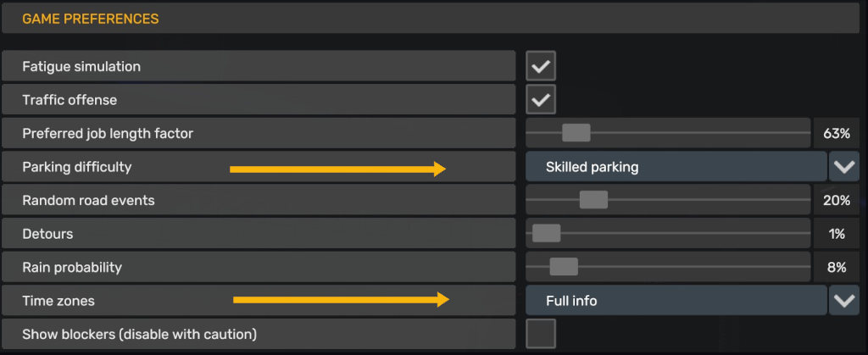Viewport: 868px width, 355px height.
Task: Click Preferred job length factor slider handle
Action: 576,133
